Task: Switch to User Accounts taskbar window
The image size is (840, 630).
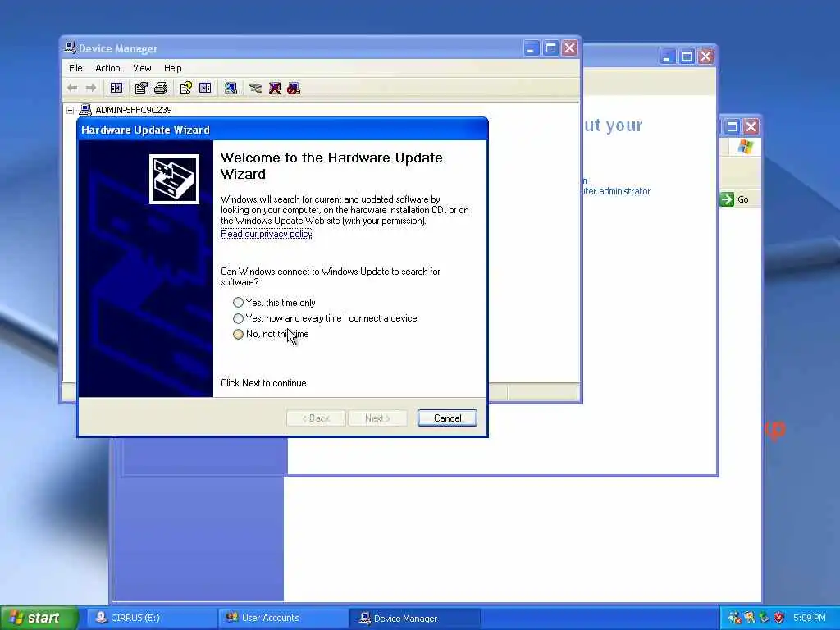Action: (x=282, y=618)
